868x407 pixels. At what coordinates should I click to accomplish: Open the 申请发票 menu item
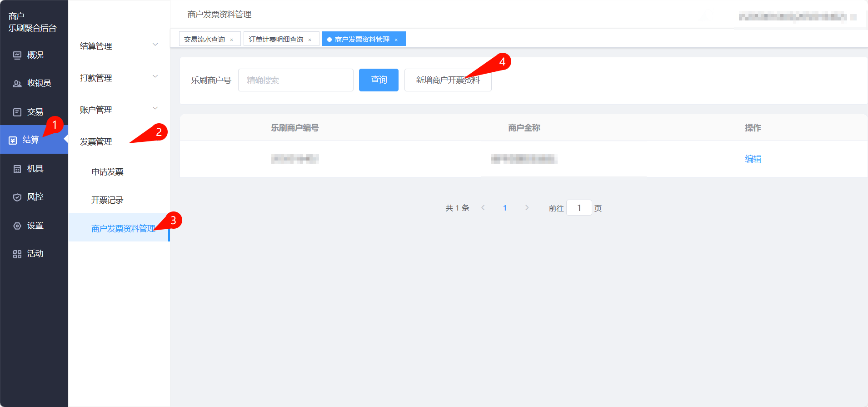click(x=107, y=172)
